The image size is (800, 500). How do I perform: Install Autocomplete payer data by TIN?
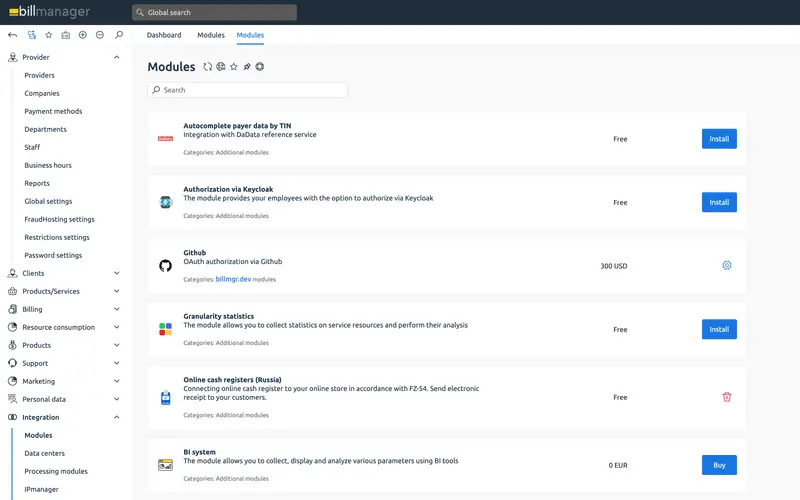719,139
